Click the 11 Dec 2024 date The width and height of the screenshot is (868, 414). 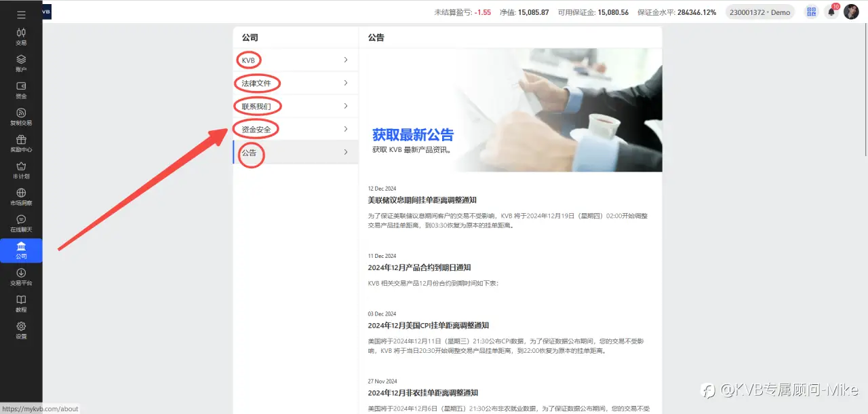(382, 256)
